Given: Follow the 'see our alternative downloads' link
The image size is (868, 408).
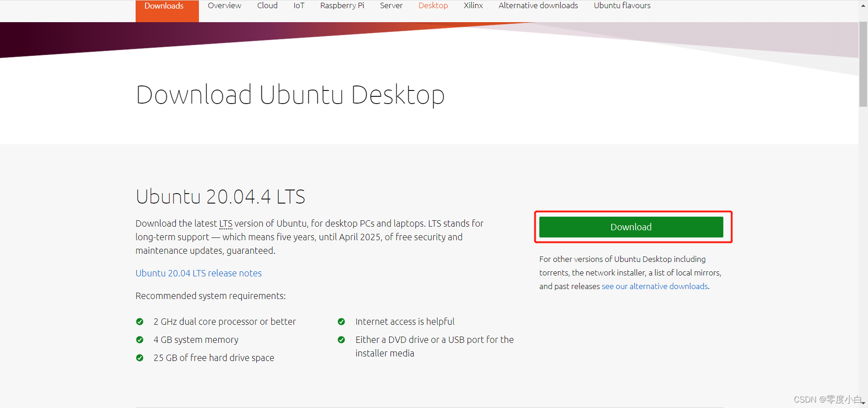Looking at the screenshot, I should 655,286.
